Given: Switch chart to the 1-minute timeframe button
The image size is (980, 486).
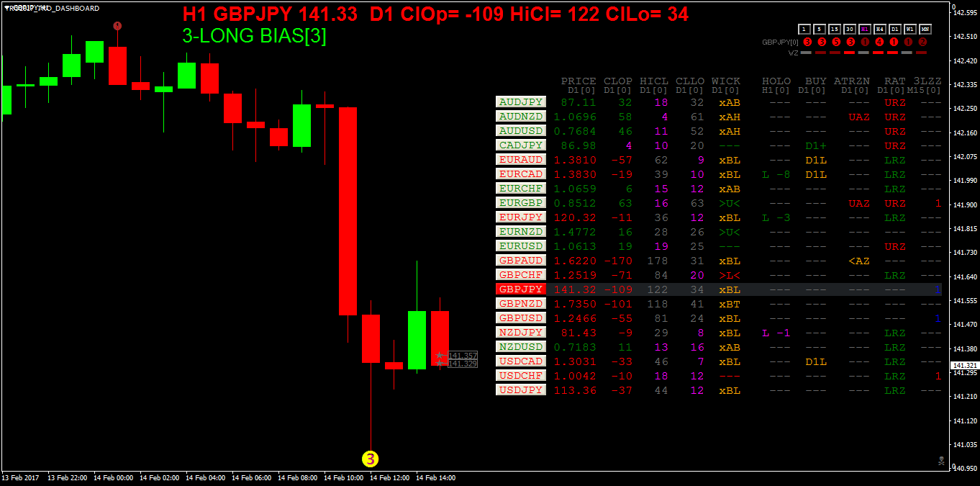Looking at the screenshot, I should click(x=804, y=30).
